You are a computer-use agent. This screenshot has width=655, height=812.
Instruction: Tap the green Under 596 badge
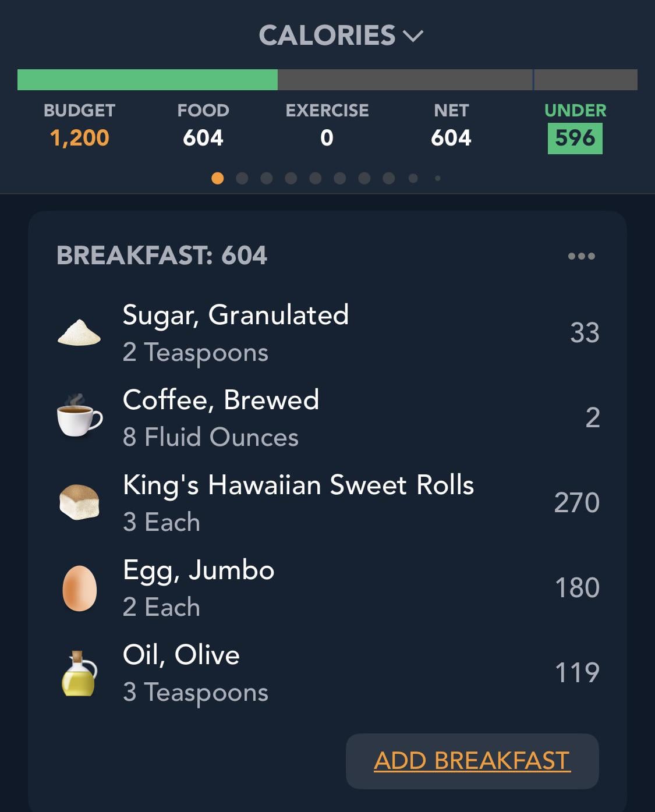(x=575, y=139)
